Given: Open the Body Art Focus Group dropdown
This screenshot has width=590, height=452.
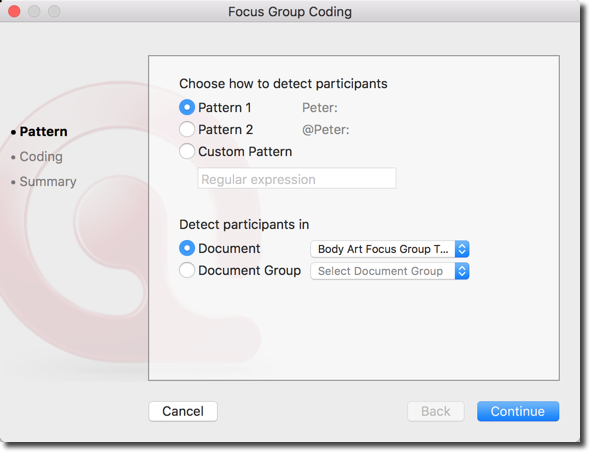Looking at the screenshot, I should click(x=389, y=249).
